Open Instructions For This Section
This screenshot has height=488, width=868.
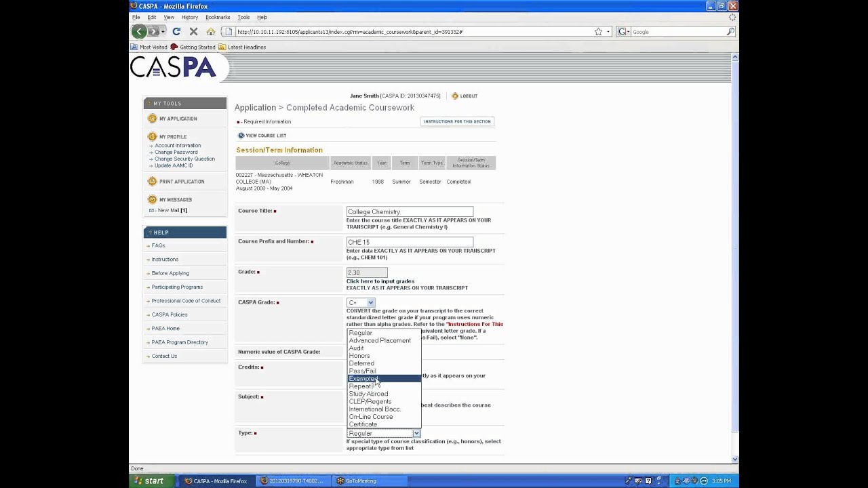457,122
